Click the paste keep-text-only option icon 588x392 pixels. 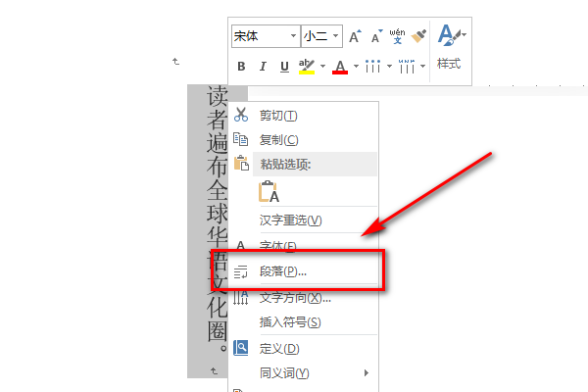coord(269,191)
